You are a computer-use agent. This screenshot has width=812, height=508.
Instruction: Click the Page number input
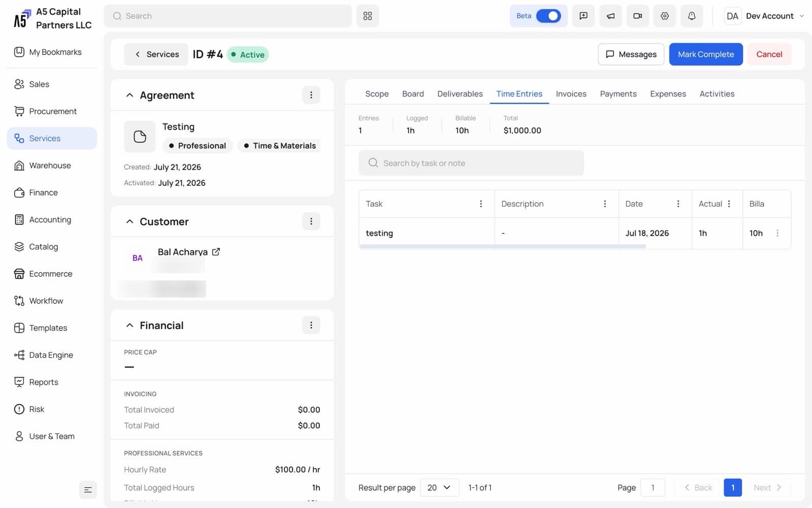[x=653, y=488]
